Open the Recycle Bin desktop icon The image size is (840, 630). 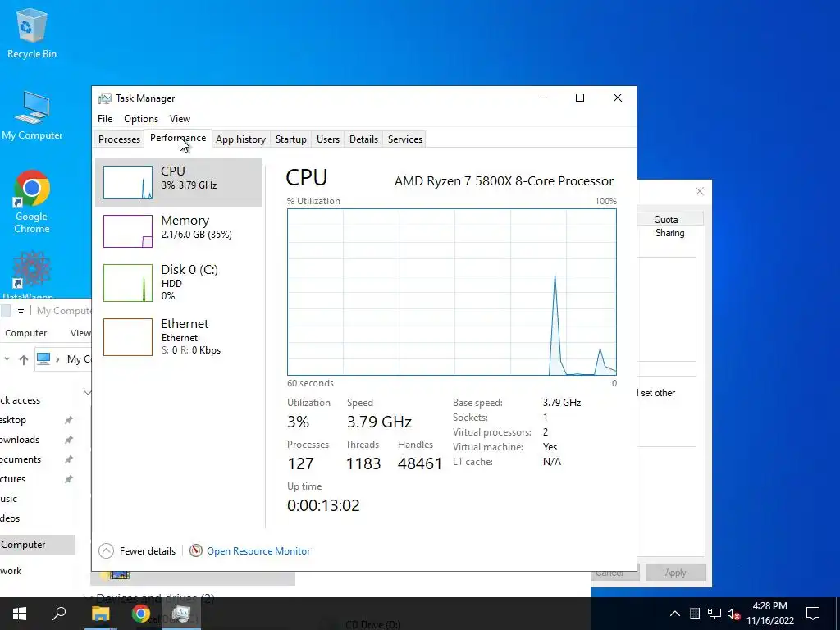click(x=32, y=33)
